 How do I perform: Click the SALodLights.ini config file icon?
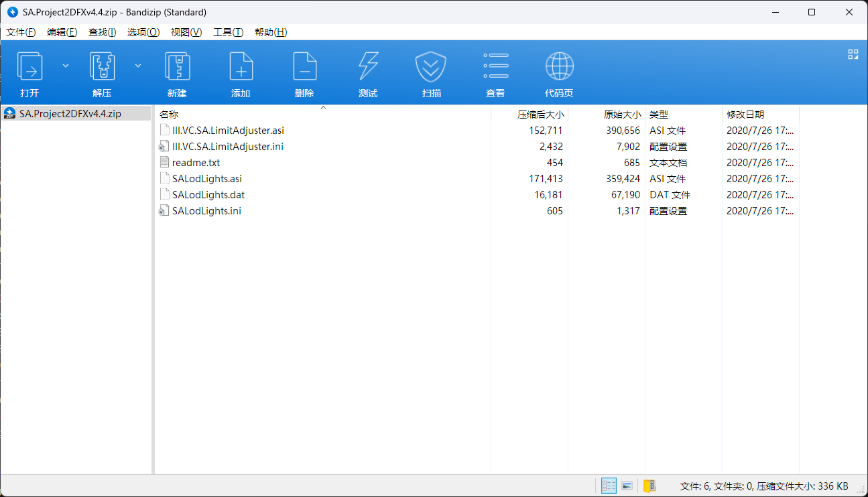click(164, 211)
